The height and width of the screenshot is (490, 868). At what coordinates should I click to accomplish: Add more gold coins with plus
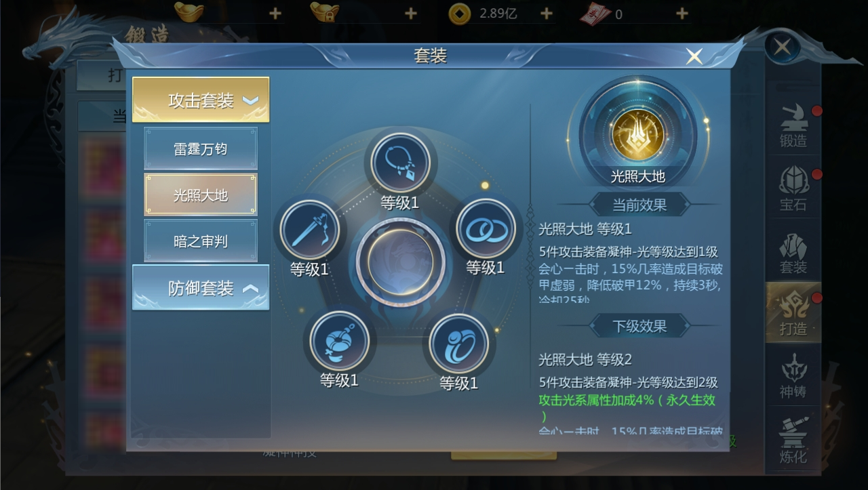click(547, 14)
